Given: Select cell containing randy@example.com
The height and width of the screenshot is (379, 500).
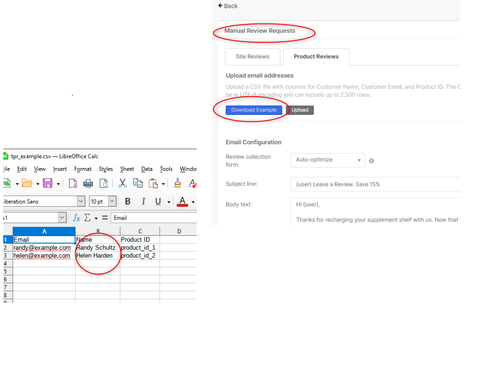Looking at the screenshot, I should pyautogui.click(x=44, y=248).
